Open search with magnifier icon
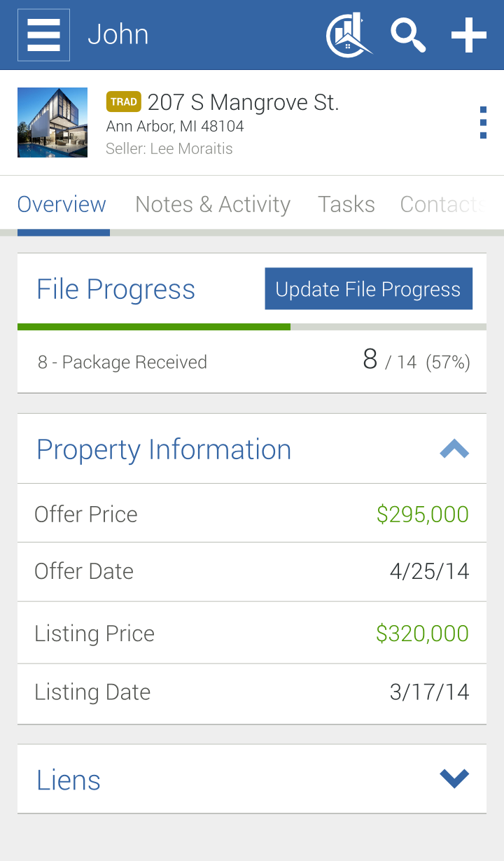 tap(408, 36)
